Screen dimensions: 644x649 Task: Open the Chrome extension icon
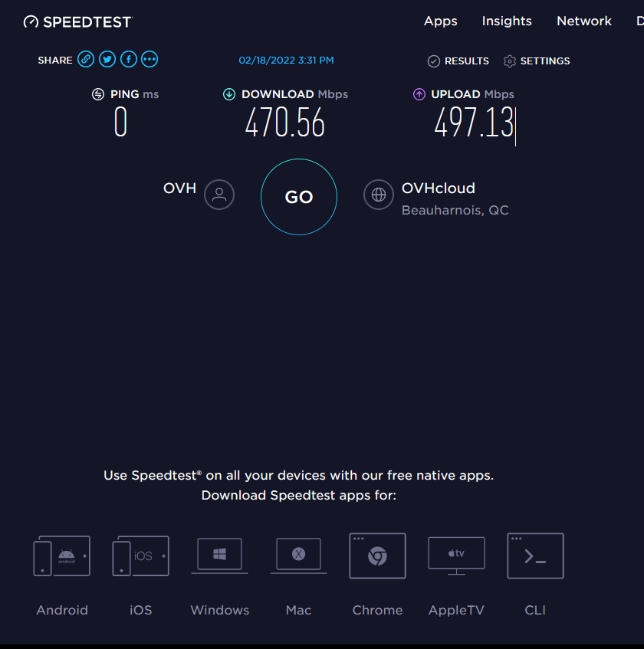coord(377,556)
